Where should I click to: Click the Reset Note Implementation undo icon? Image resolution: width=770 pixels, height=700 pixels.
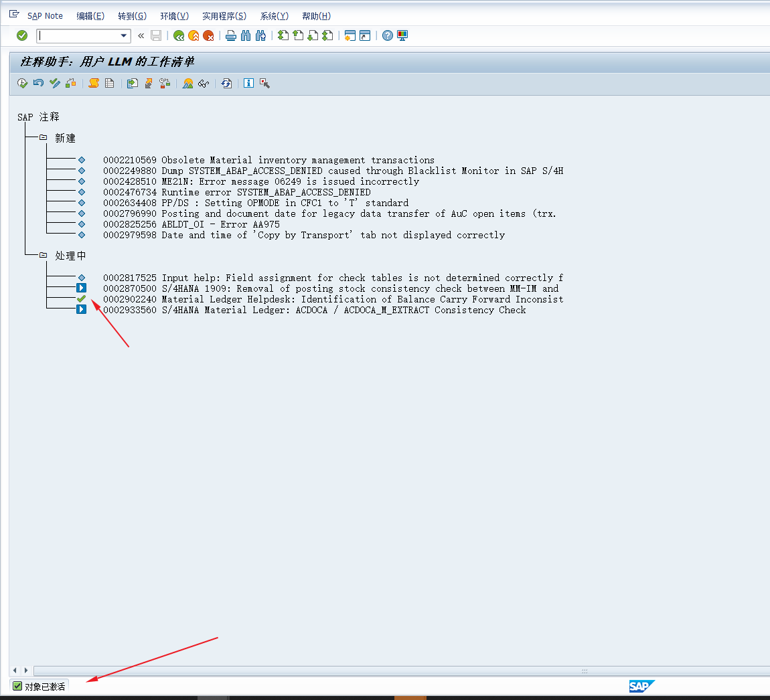[38, 84]
